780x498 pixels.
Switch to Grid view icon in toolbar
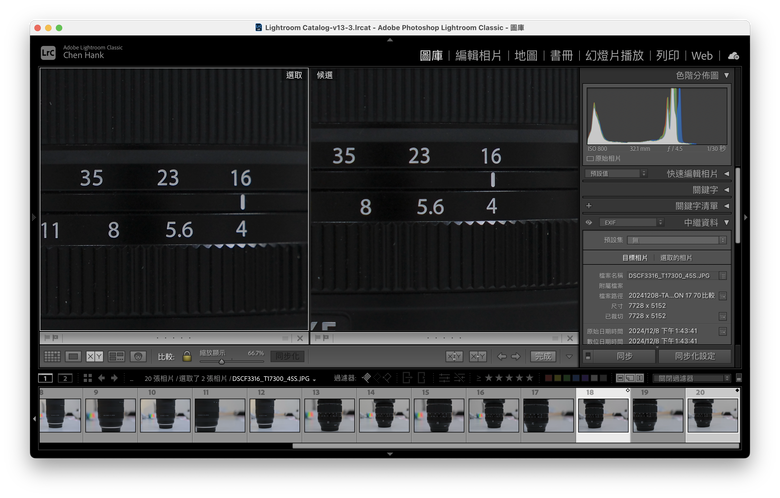click(x=52, y=356)
